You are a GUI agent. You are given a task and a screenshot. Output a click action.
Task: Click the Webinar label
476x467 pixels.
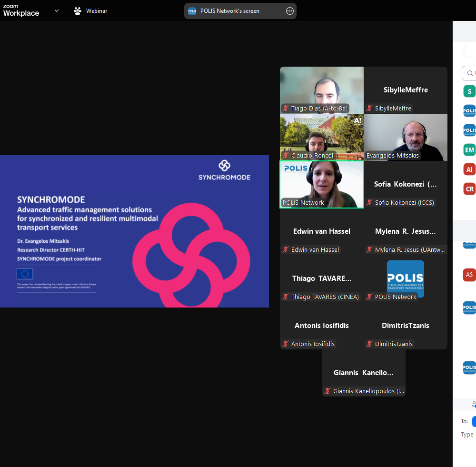pos(97,11)
